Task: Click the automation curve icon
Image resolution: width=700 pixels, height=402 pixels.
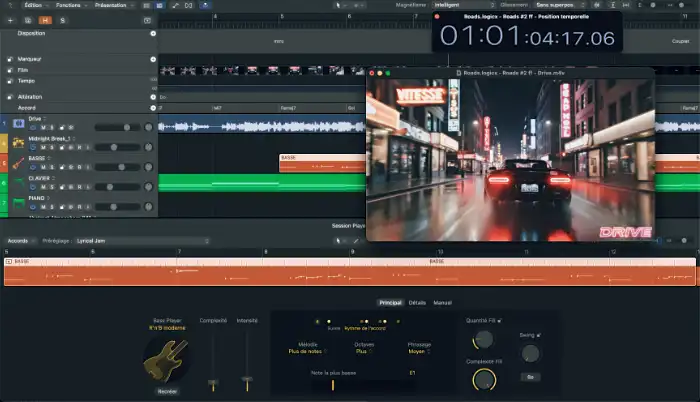Action: 175,5
